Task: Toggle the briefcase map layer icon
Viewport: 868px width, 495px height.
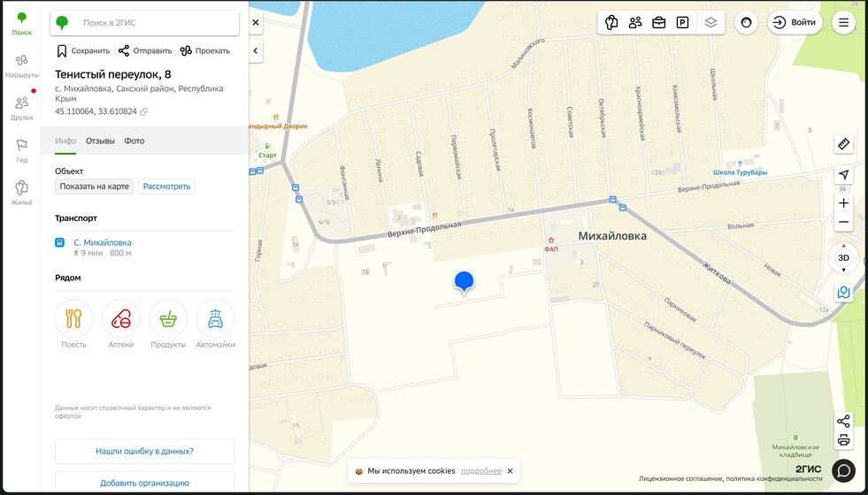Action: point(659,23)
